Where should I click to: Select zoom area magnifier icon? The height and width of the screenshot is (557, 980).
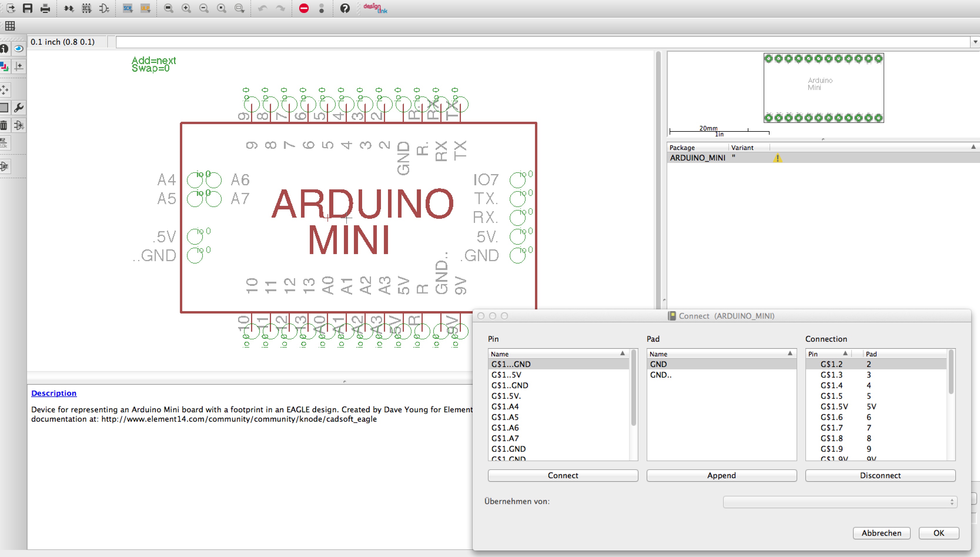pos(240,8)
